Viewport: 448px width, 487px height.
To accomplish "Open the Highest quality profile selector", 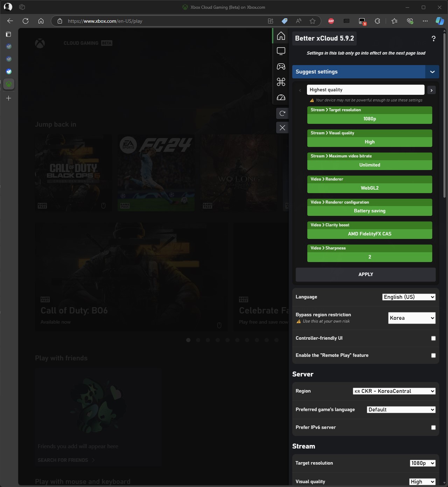I will pos(365,90).
